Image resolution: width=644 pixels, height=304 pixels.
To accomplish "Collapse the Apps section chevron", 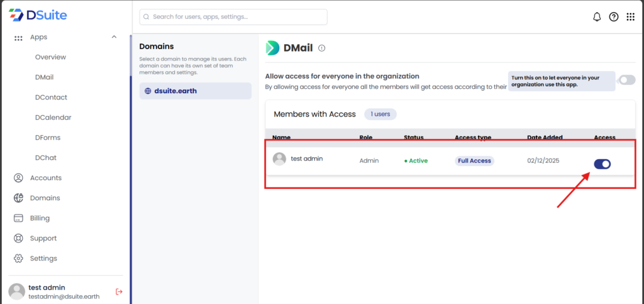I will pyautogui.click(x=114, y=37).
